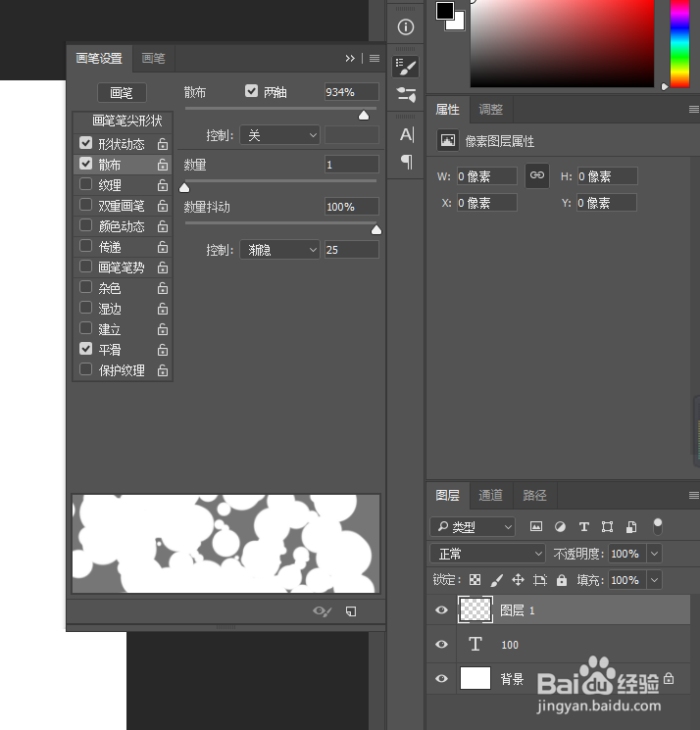Open the Properties panel menu icon

pos(694,110)
